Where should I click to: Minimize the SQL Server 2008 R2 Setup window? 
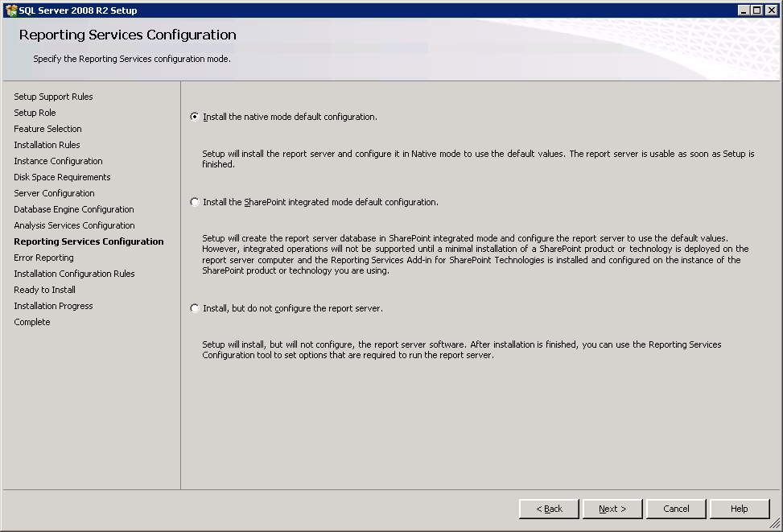coord(743,10)
